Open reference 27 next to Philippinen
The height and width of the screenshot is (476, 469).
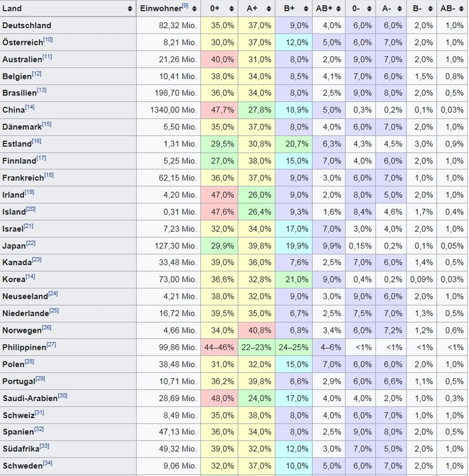[x=51, y=345]
